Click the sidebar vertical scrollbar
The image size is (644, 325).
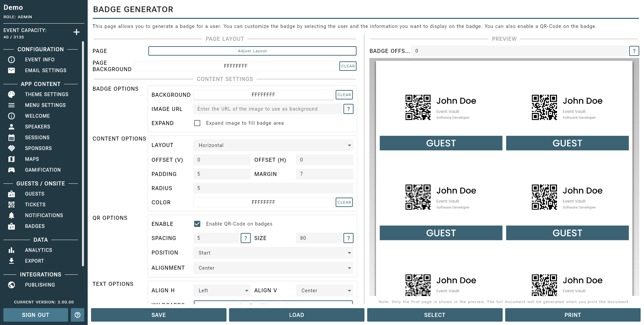point(83,154)
